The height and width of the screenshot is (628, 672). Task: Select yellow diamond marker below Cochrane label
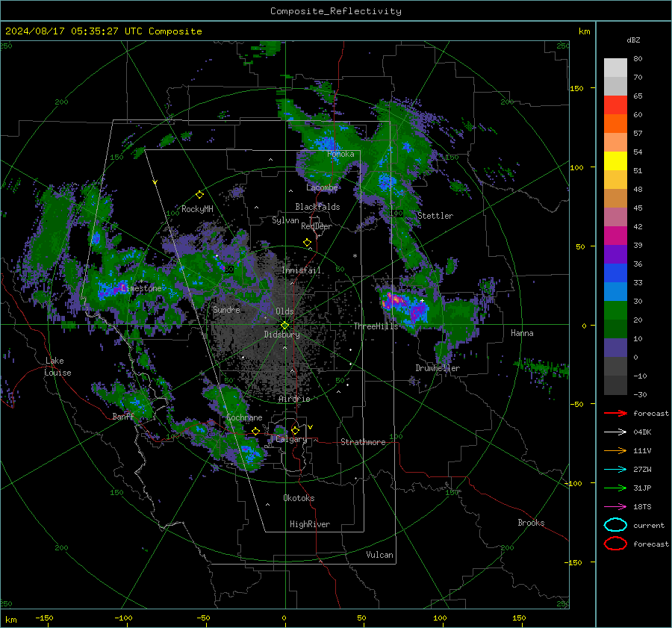tap(256, 431)
